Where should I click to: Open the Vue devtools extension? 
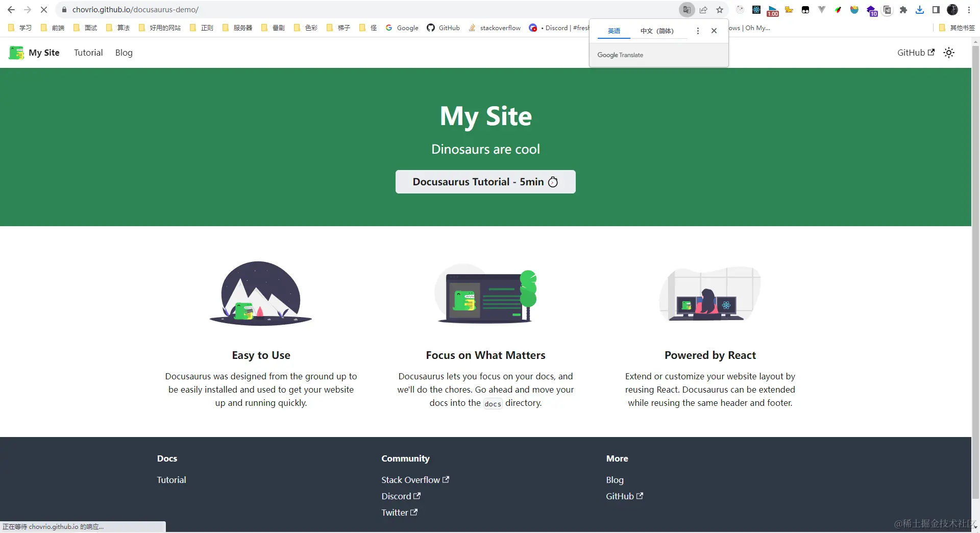pyautogui.click(x=822, y=10)
